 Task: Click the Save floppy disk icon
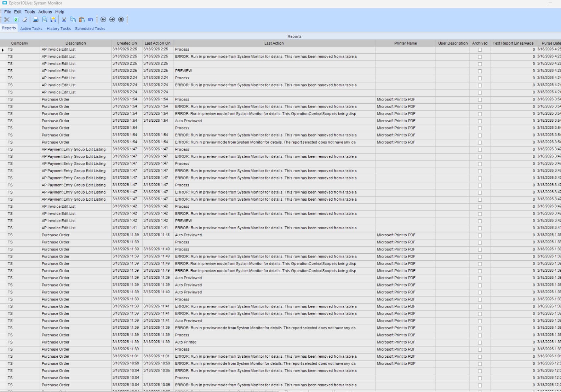coord(53,19)
